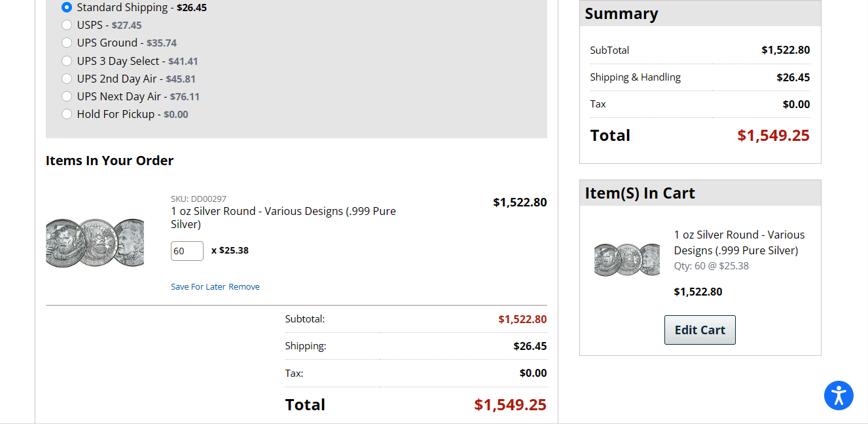868x424 pixels.
Task: Click the silver rounds product image in order
Action: (x=95, y=242)
